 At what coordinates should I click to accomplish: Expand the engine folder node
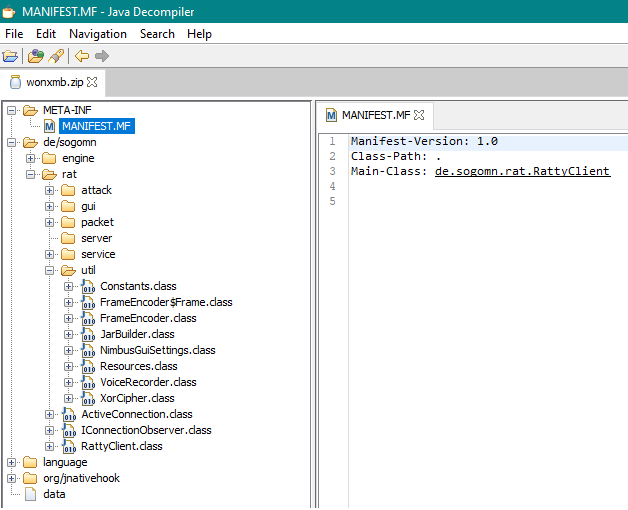(30, 158)
